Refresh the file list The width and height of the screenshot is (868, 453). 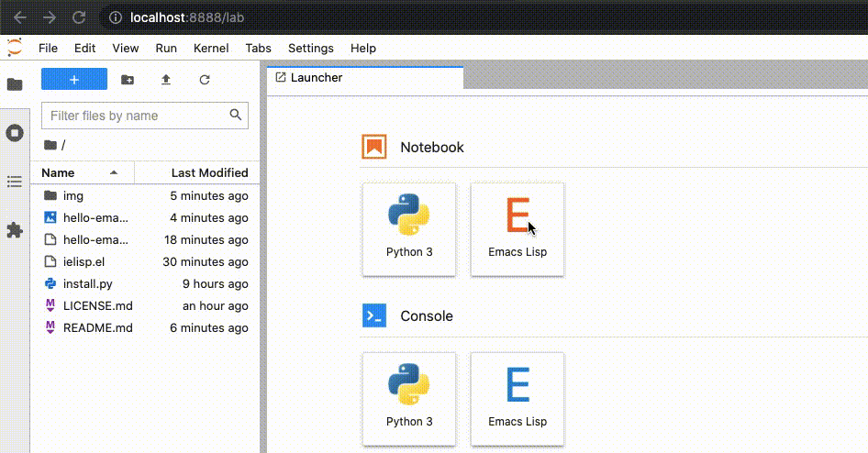tap(205, 80)
